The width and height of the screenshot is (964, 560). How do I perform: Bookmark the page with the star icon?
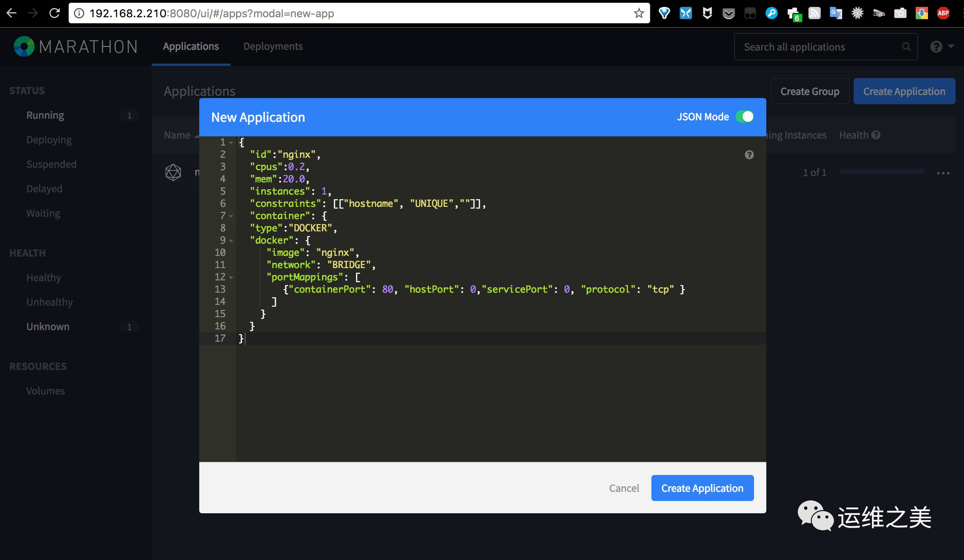coord(639,13)
